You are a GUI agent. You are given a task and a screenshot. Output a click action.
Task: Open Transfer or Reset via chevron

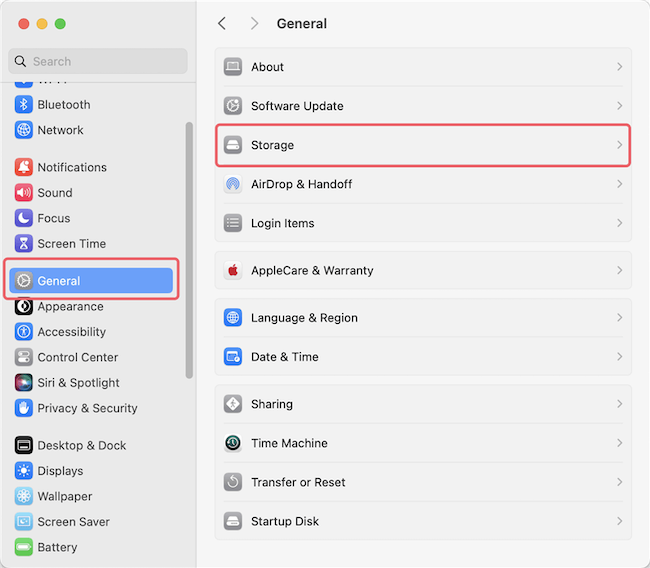point(619,482)
